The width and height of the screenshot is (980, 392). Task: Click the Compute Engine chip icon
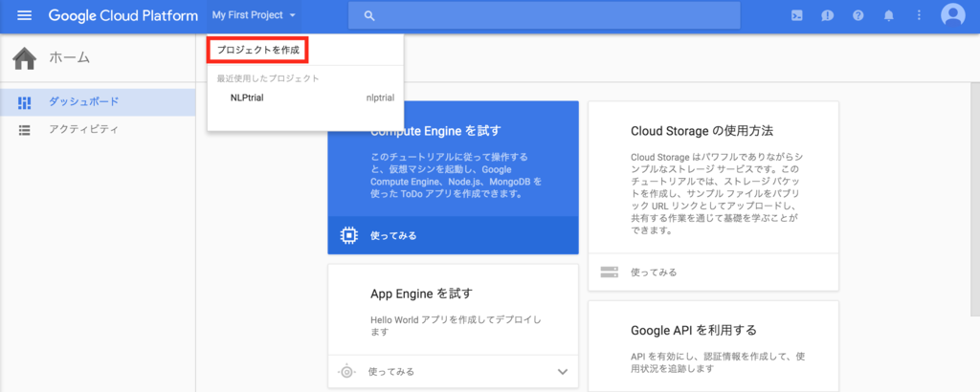[348, 235]
